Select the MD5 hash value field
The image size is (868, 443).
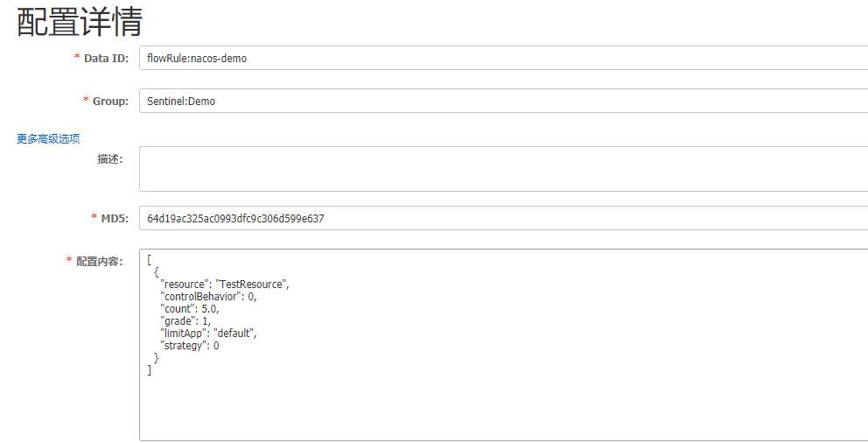503,218
